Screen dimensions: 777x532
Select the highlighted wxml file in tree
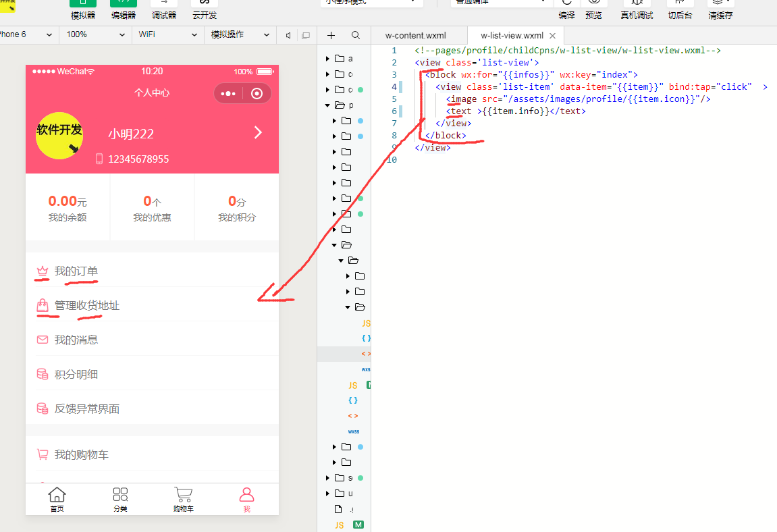point(344,354)
